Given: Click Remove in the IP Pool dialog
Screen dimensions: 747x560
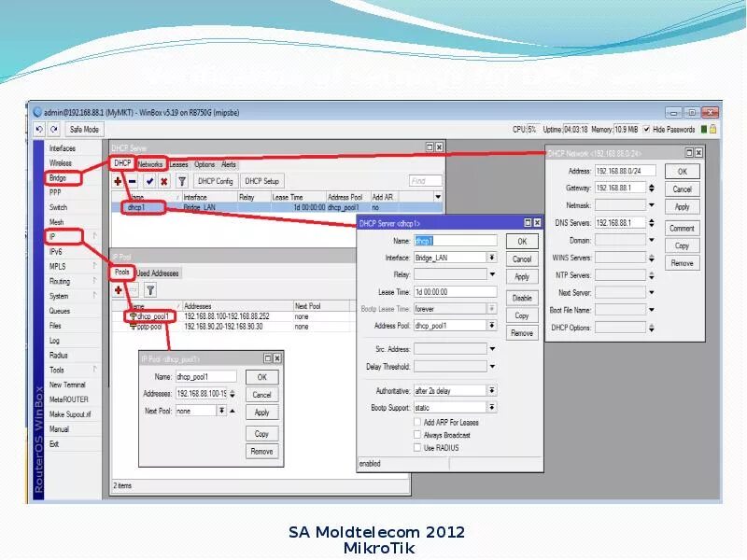Looking at the screenshot, I should tap(262, 451).
